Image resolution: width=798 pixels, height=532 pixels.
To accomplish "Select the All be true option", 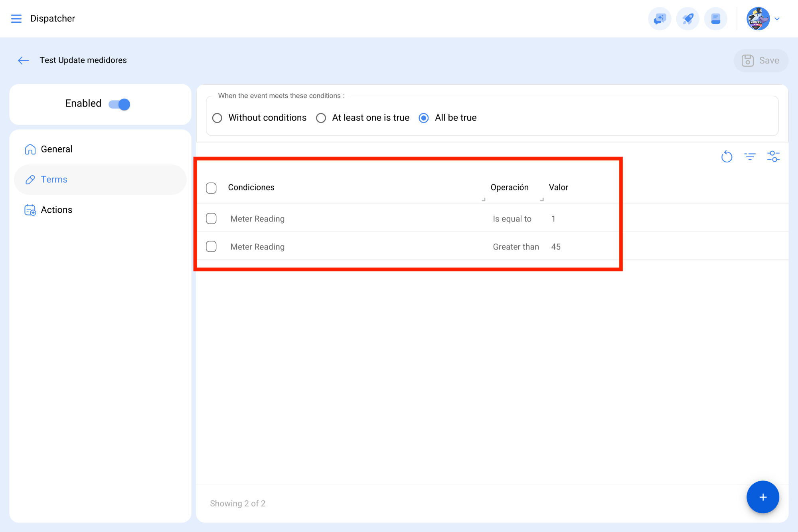I will pos(424,118).
